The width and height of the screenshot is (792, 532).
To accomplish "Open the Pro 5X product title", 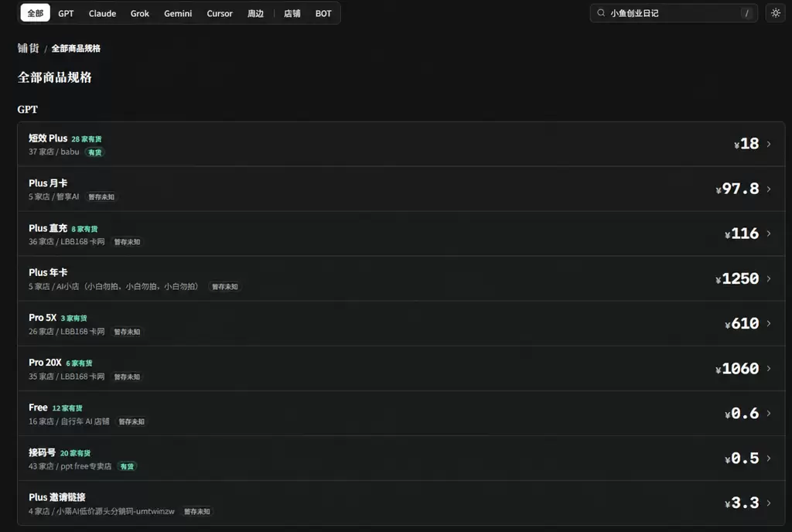I will tap(43, 318).
